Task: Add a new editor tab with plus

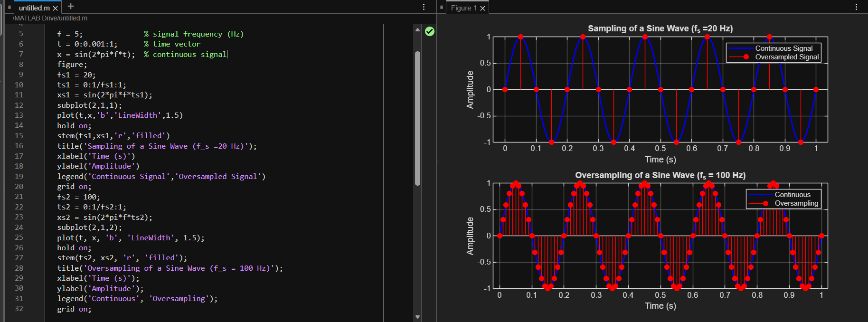Action: [x=71, y=6]
